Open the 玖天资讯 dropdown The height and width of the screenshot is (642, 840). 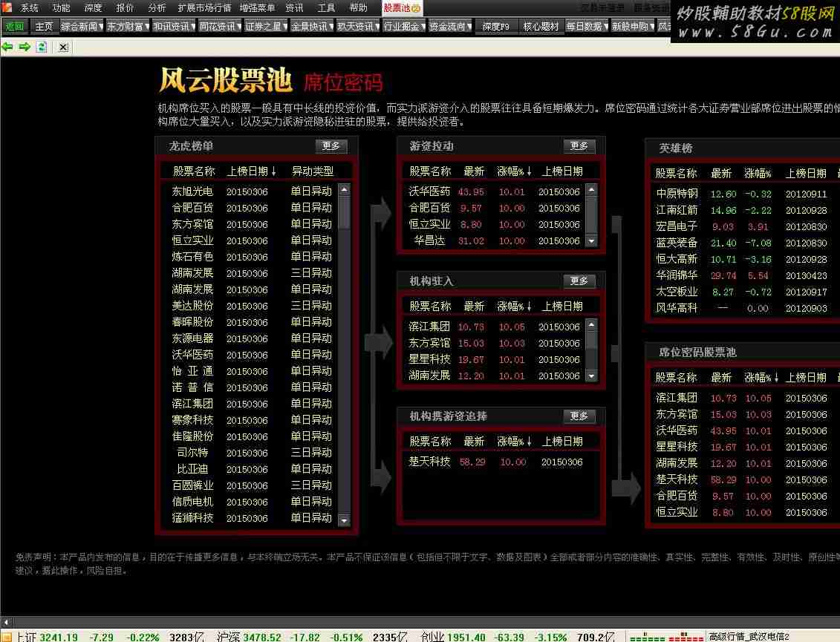tap(358, 26)
